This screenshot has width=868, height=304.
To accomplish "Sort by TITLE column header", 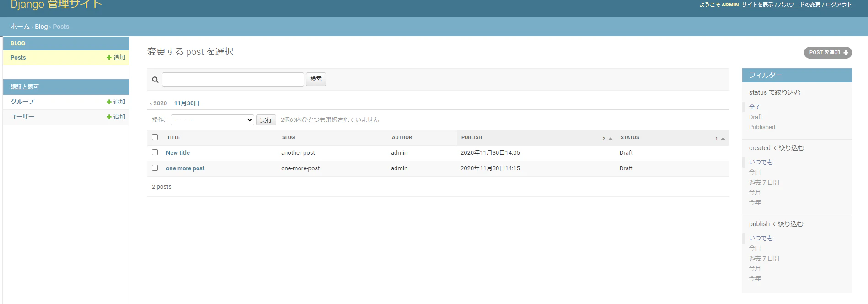I will (173, 137).
